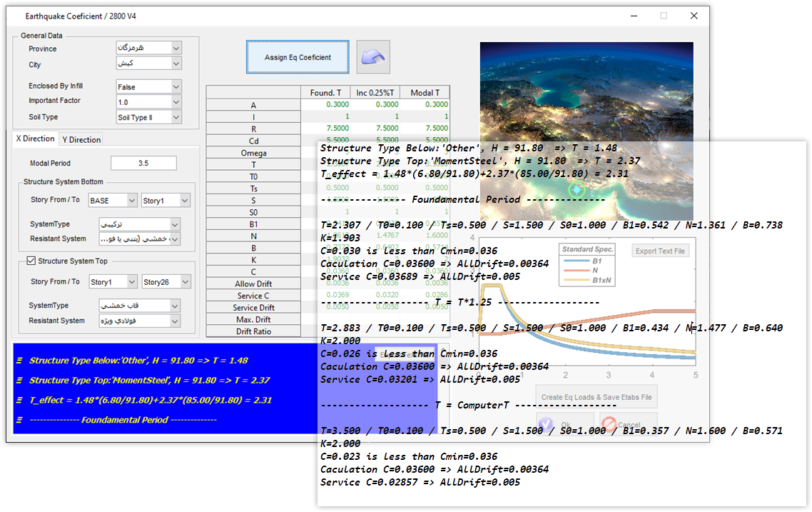
Task: Expand the City dropdown list
Action: tap(176, 64)
